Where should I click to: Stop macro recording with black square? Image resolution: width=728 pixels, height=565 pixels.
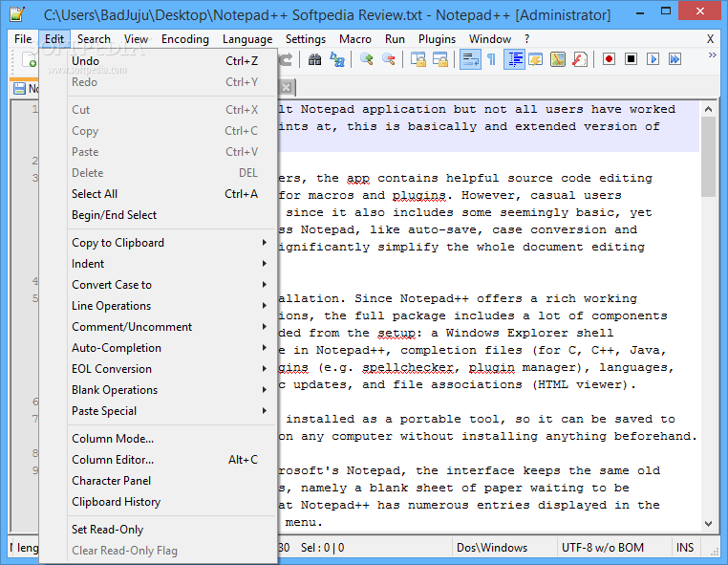[x=631, y=59]
